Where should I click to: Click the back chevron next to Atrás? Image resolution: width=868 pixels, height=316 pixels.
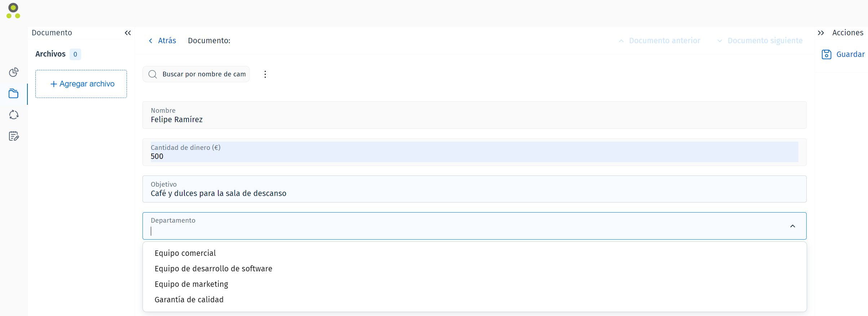(150, 41)
